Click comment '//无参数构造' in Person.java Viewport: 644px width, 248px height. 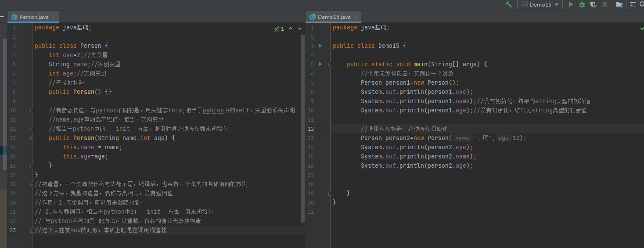[66, 83]
